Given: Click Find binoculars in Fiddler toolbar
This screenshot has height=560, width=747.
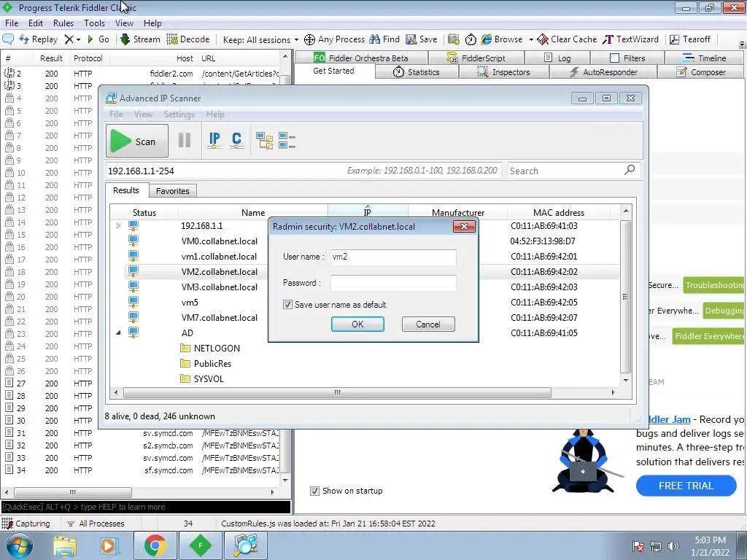Looking at the screenshot, I should pos(384,39).
